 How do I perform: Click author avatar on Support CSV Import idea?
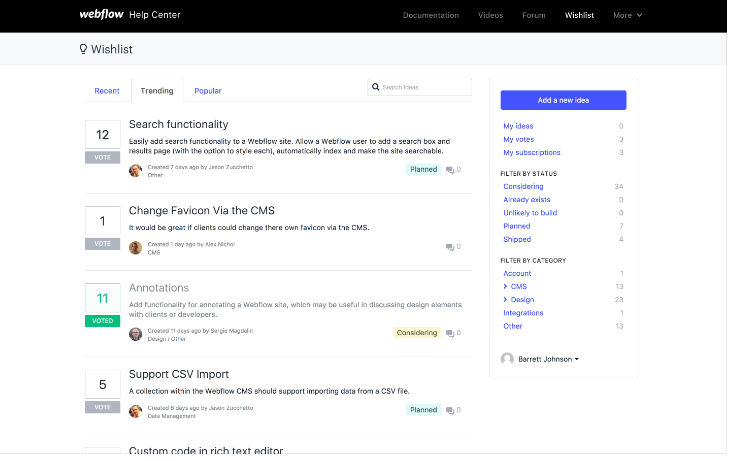point(136,411)
